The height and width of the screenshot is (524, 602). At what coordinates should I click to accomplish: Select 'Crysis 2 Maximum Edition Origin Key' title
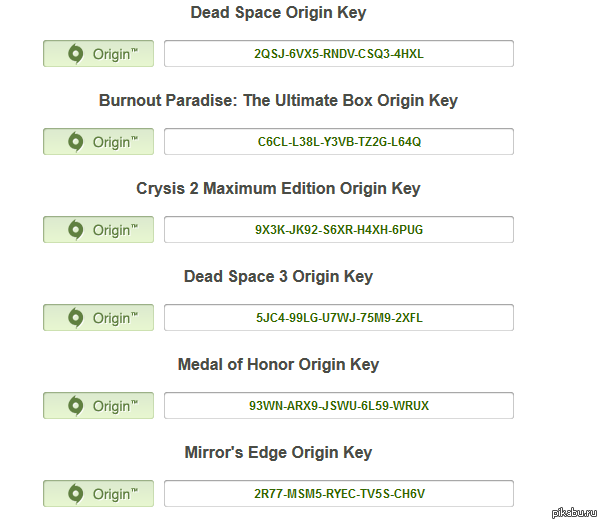point(278,189)
